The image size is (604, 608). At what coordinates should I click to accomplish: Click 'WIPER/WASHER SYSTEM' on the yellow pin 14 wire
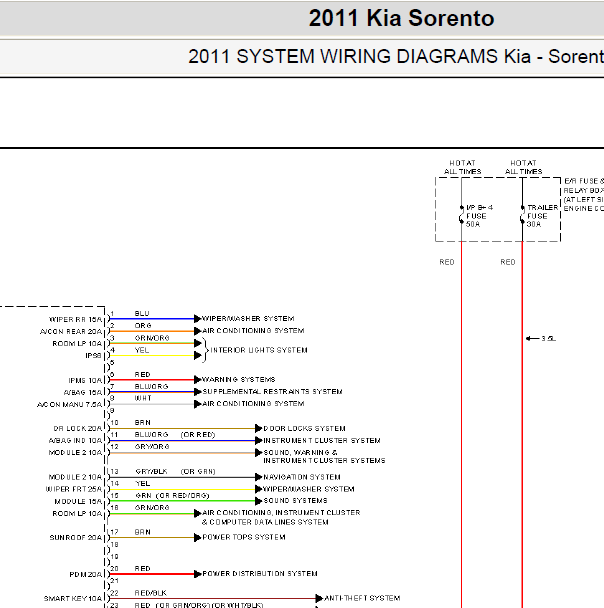coord(309,489)
